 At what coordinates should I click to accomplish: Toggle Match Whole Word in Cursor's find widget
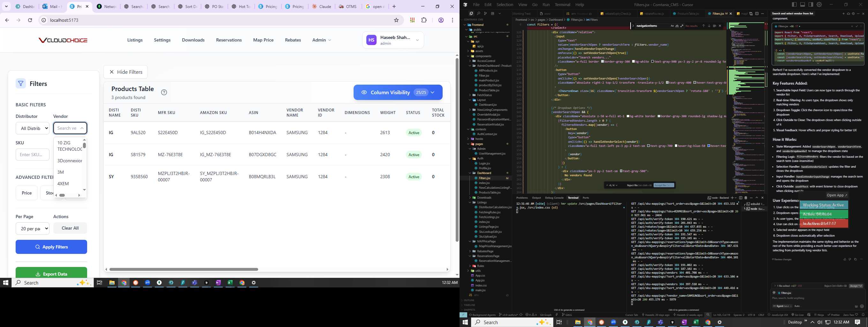point(677,26)
